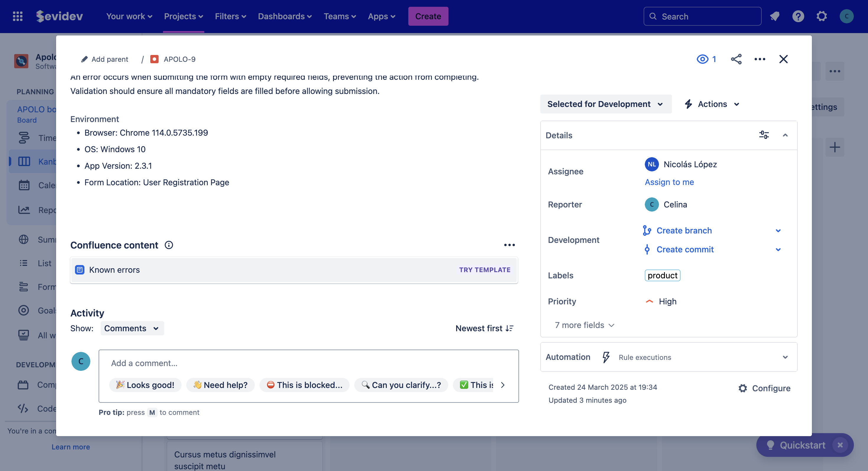Expand the Automation rule executions panel
The width and height of the screenshot is (868, 471).
785,357
